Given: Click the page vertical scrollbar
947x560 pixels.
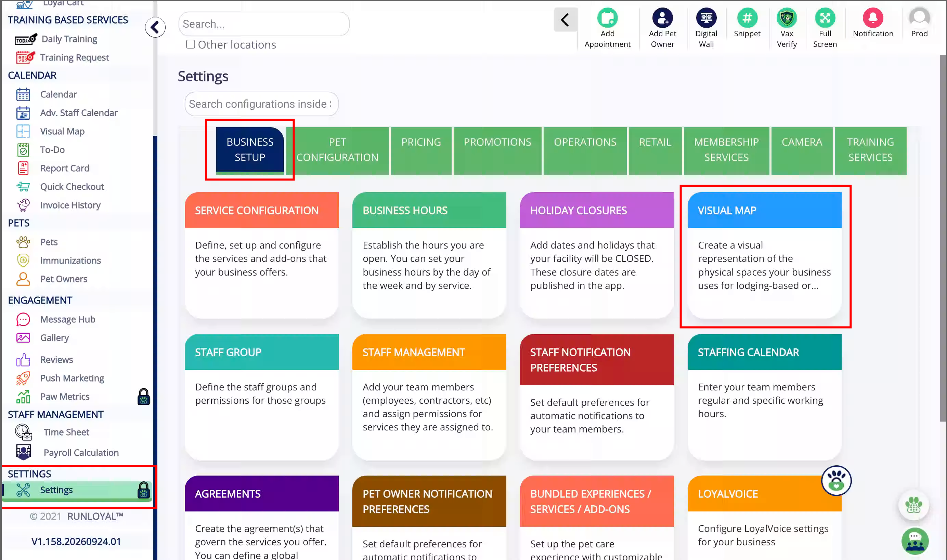Looking at the screenshot, I should click(x=943, y=238).
